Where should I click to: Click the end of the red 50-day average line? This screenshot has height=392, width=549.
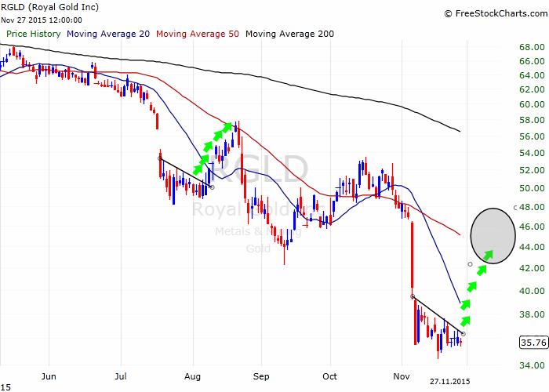point(460,235)
